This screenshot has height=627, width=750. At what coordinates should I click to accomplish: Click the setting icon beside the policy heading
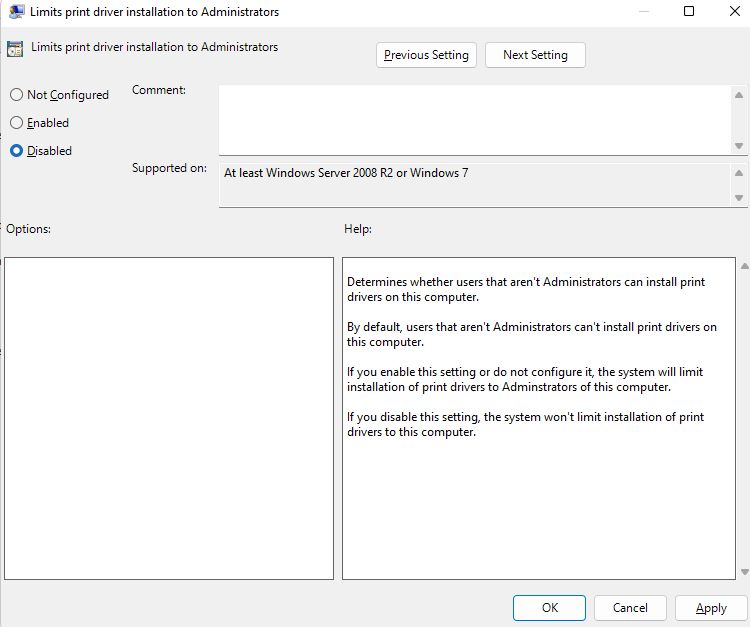[x=15, y=49]
